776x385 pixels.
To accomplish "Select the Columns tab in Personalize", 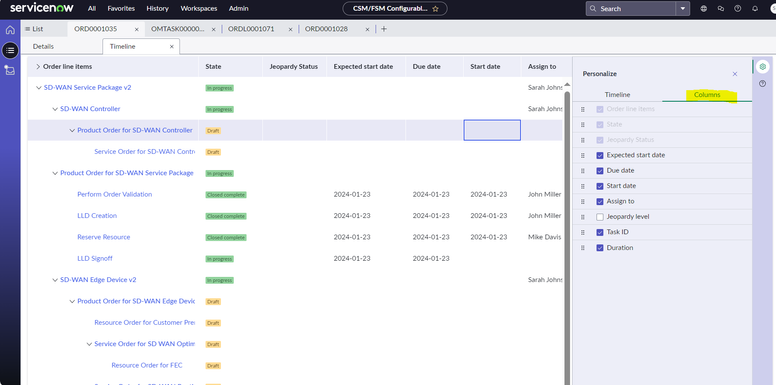I will click(707, 95).
